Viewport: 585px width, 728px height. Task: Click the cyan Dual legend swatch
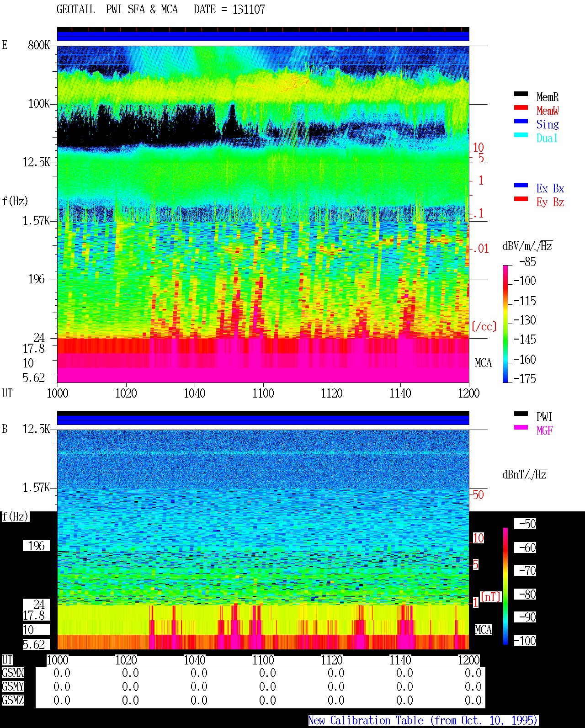click(521, 135)
